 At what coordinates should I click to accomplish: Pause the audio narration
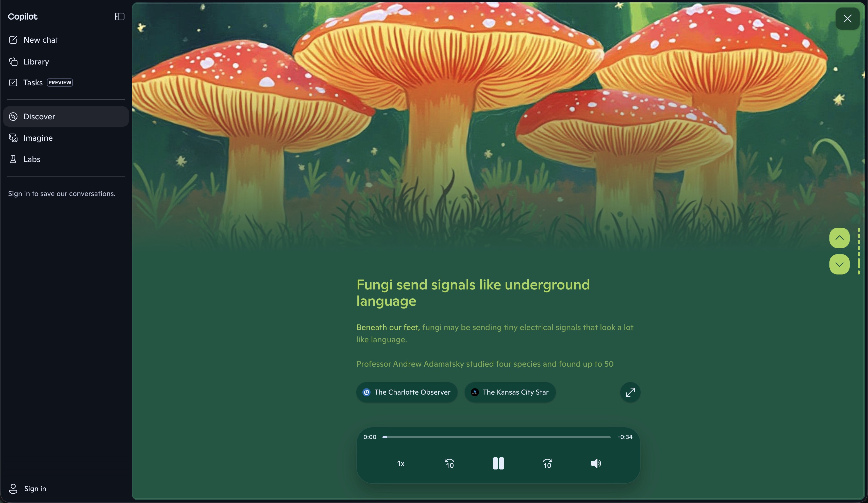[498, 464]
